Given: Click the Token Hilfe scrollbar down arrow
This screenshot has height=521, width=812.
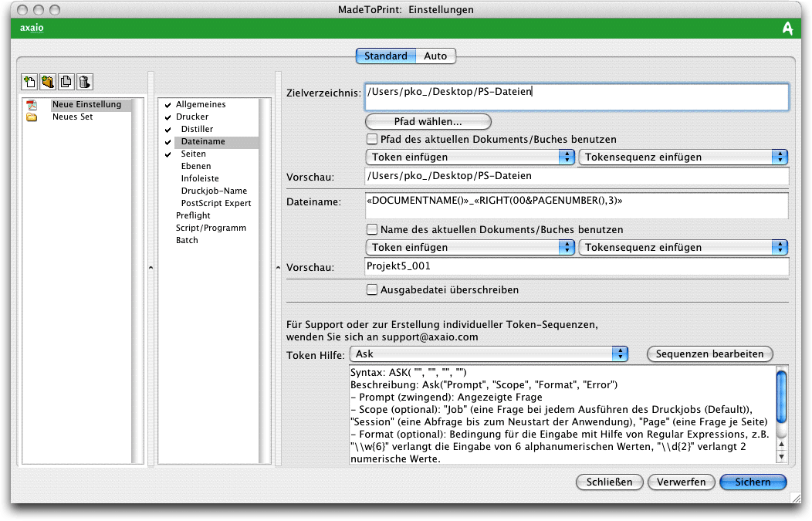Looking at the screenshot, I should (x=781, y=457).
